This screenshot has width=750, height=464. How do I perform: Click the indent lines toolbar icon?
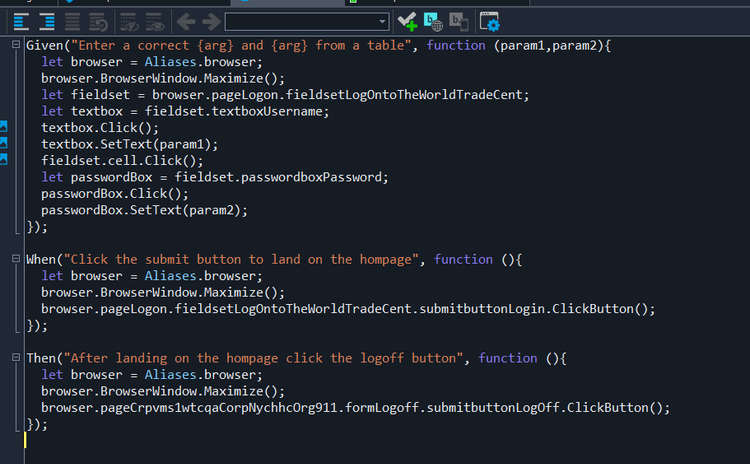click(x=46, y=22)
